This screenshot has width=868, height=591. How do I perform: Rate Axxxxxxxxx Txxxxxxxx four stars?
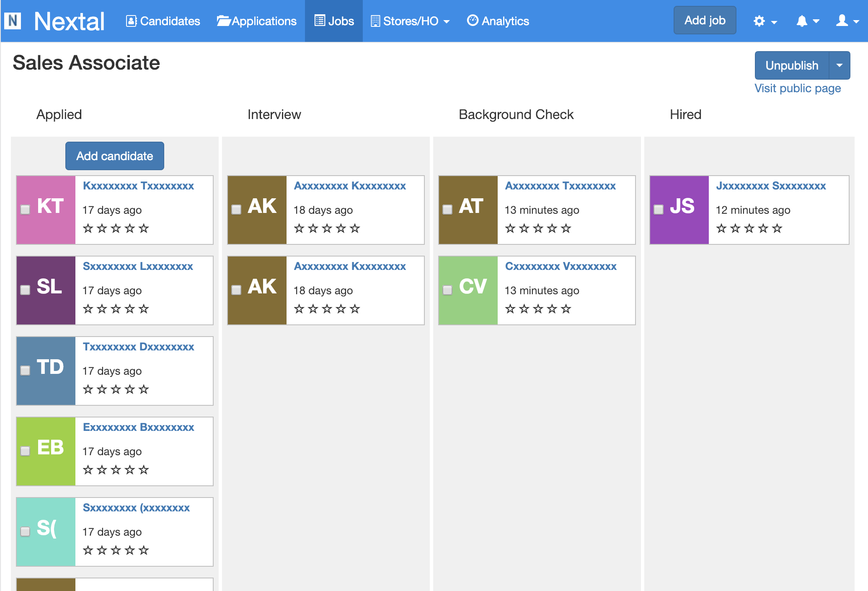(552, 228)
